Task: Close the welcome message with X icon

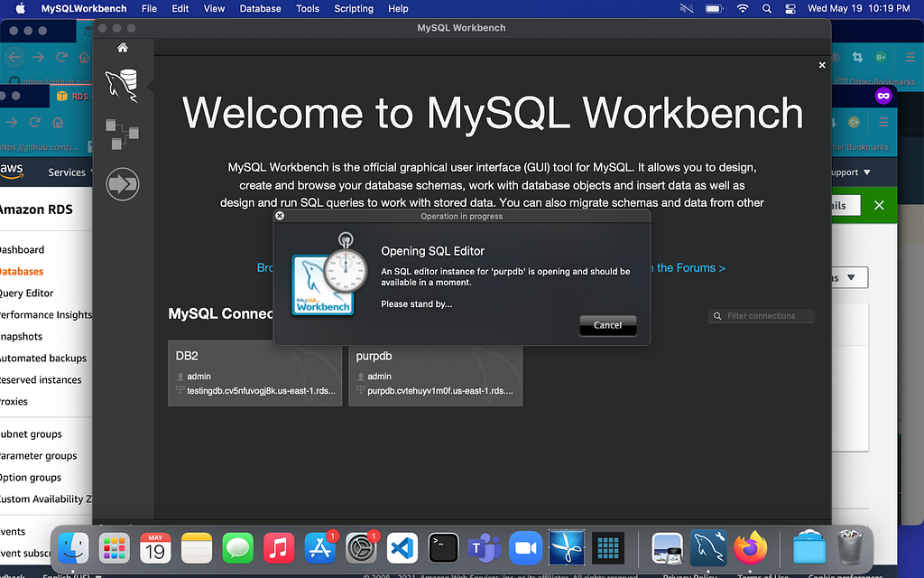Action: 822,65
